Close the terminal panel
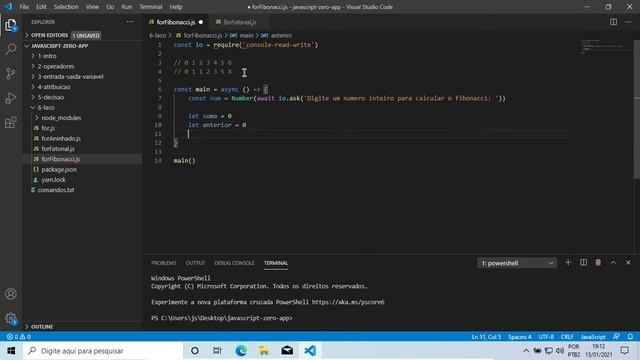Screen dimensions: 640x360 [628, 262]
